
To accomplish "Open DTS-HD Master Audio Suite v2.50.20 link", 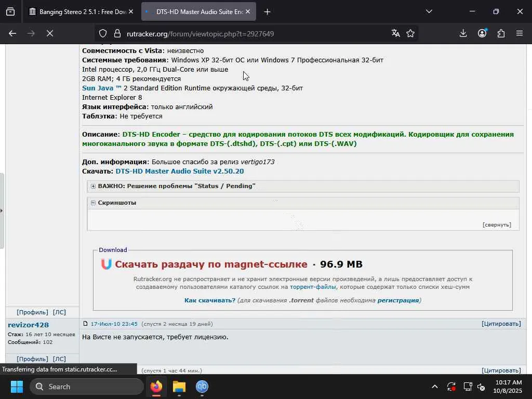I will click(179, 171).
